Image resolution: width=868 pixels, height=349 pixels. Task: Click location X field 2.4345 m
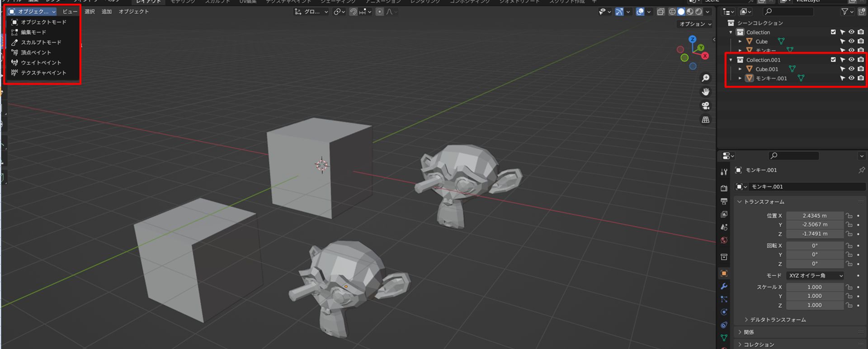(815, 216)
